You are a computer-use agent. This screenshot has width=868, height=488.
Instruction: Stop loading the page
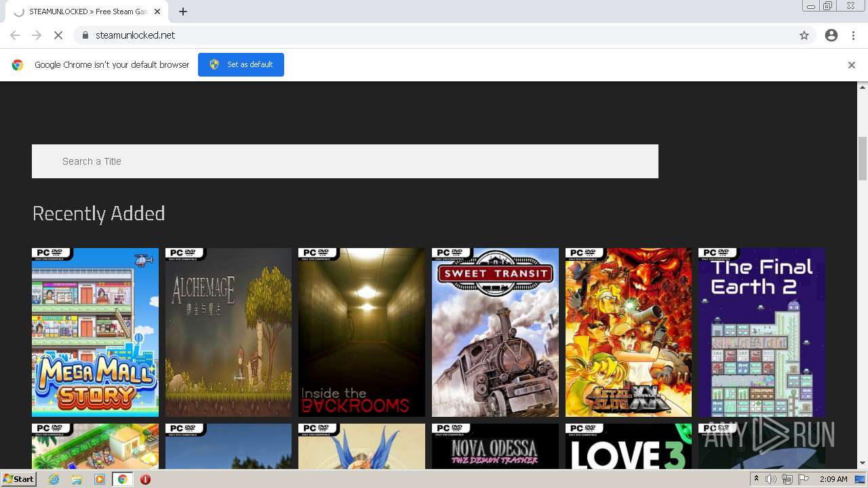[58, 35]
